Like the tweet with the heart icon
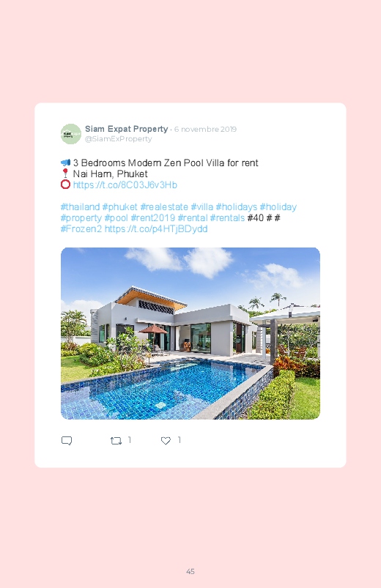Image resolution: width=381 pixels, height=588 pixels. (x=166, y=441)
